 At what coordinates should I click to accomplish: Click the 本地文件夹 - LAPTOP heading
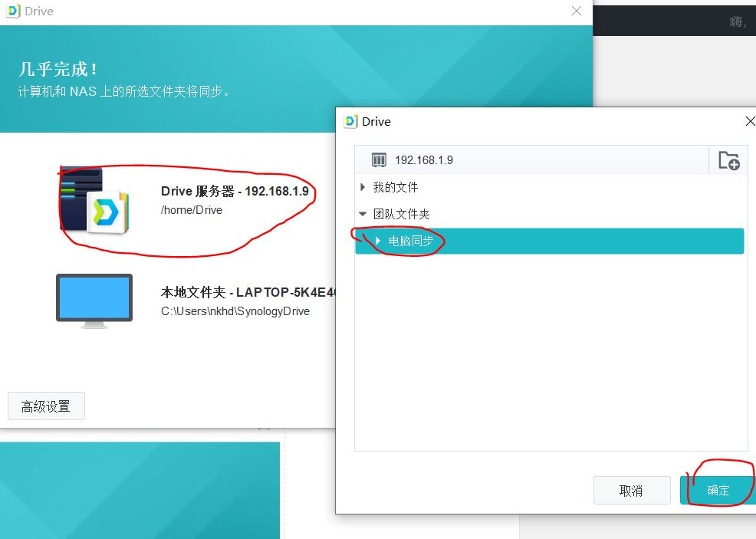[248, 292]
